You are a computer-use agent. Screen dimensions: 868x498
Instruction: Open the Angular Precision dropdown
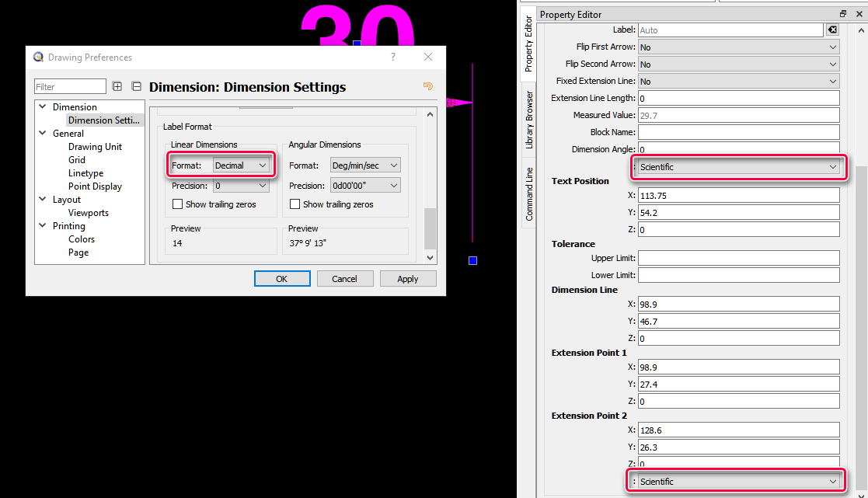click(x=365, y=186)
